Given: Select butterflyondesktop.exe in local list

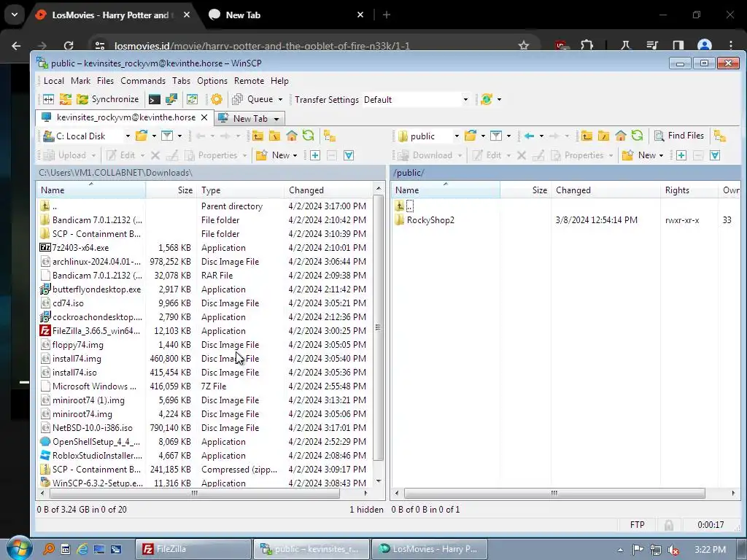Looking at the screenshot, I should pos(97,289).
